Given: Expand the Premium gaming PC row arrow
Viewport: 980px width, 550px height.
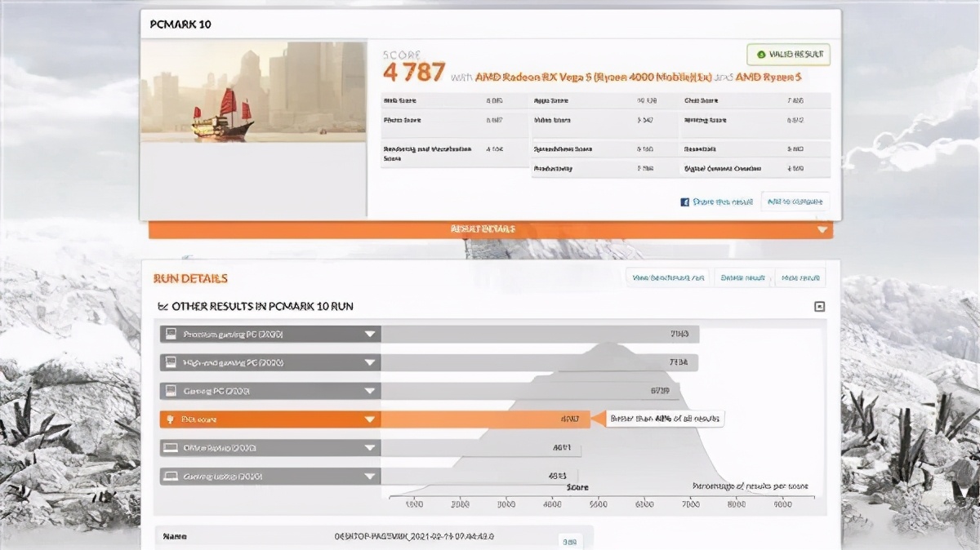Looking at the screenshot, I should pos(370,335).
